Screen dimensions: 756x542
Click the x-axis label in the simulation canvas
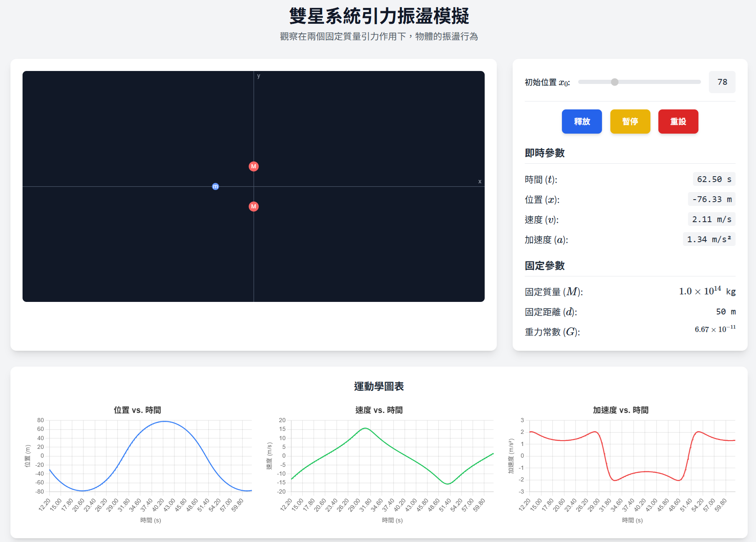(x=480, y=181)
